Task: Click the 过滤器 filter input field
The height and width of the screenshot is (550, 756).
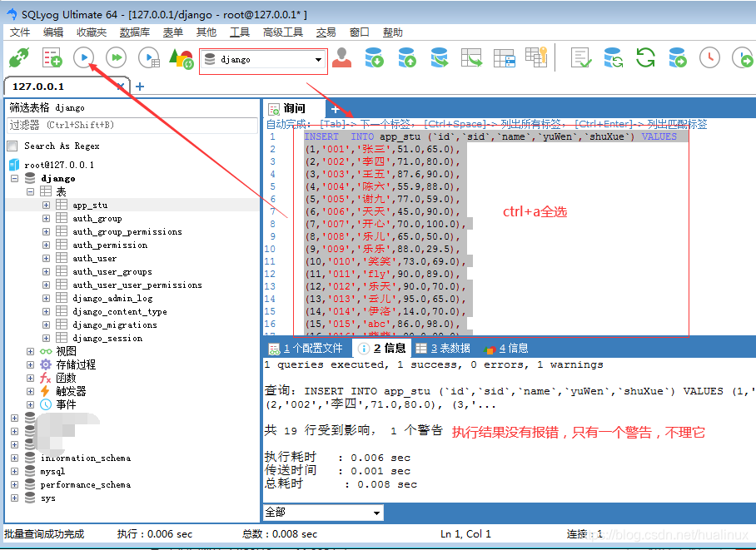Action: [x=132, y=126]
